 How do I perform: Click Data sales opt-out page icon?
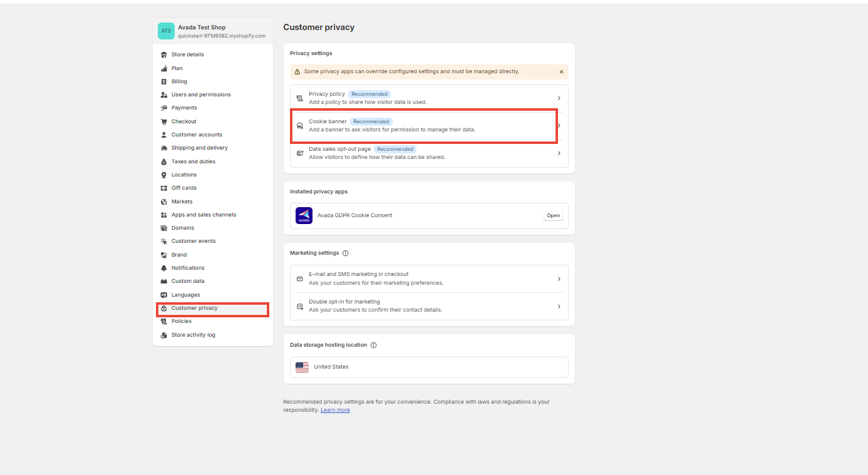(300, 153)
